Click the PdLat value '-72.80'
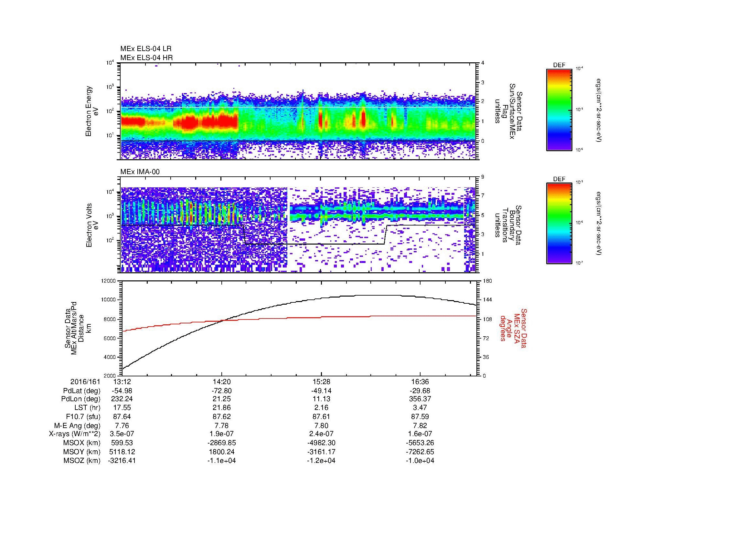This screenshot has width=756, height=534. click(x=222, y=391)
